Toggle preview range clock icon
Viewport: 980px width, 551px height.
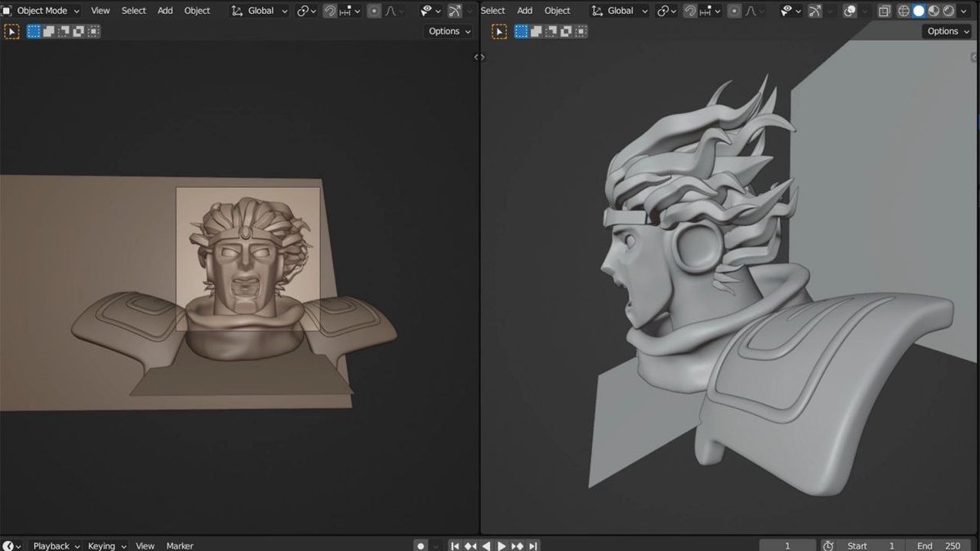(x=828, y=545)
